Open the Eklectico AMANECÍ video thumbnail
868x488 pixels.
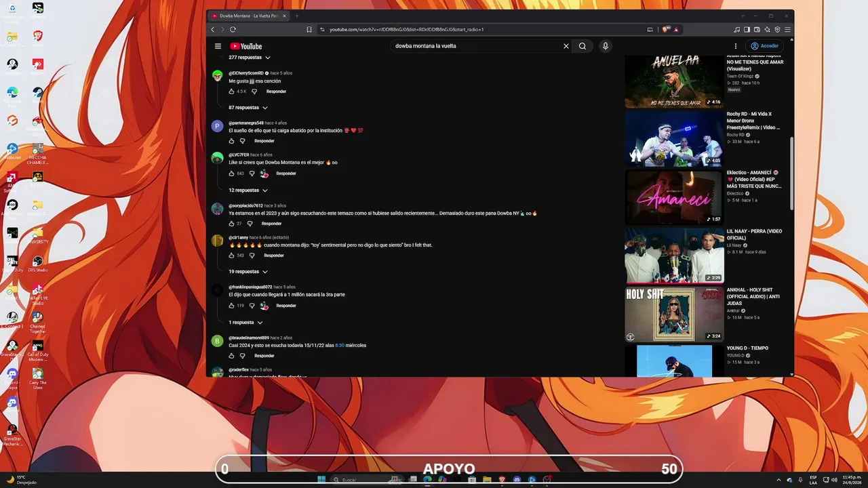point(674,197)
